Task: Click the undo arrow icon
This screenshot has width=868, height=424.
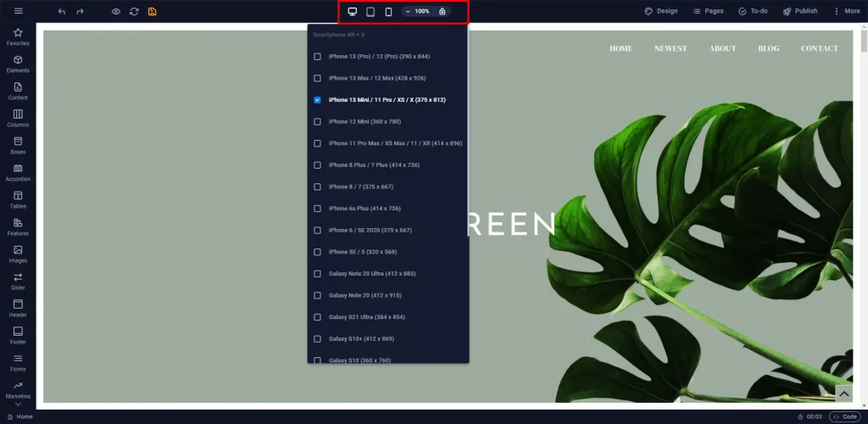Action: click(x=62, y=12)
